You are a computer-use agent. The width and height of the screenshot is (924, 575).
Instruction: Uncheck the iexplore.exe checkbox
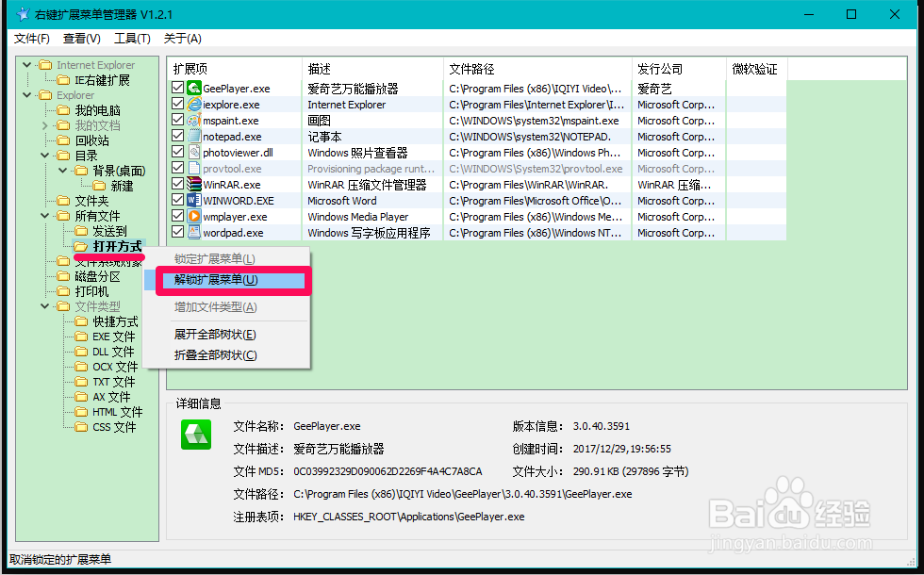point(177,104)
